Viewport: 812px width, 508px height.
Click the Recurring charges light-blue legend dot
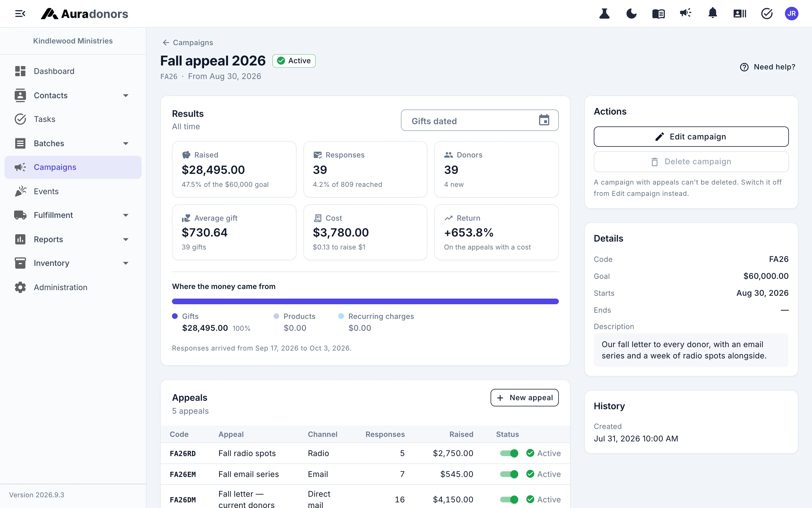point(341,316)
